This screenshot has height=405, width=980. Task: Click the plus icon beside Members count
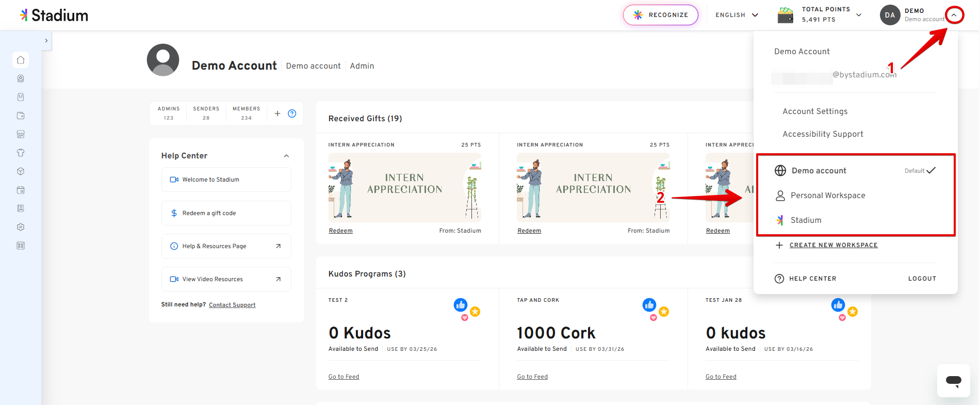coord(277,114)
